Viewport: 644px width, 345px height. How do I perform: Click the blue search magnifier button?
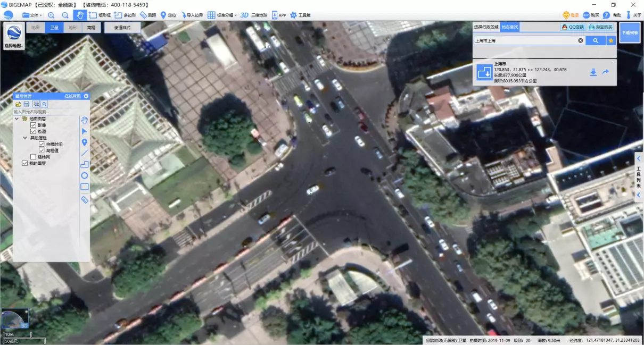(596, 40)
